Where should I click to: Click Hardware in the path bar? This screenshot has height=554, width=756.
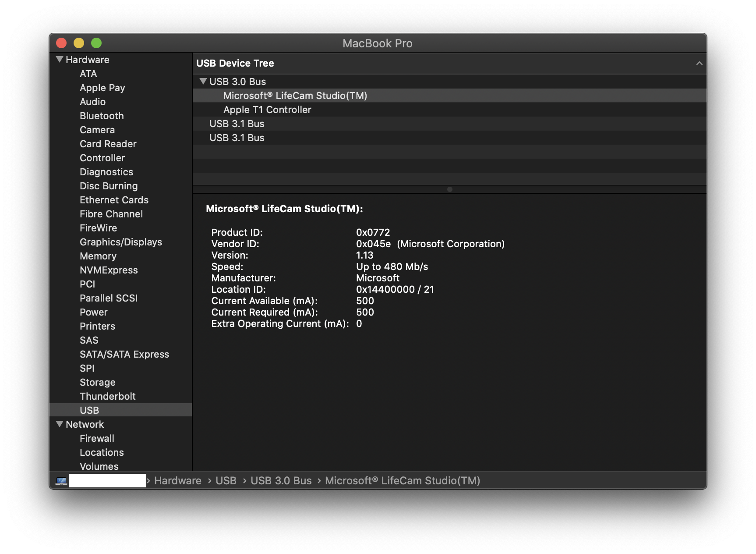[178, 481]
